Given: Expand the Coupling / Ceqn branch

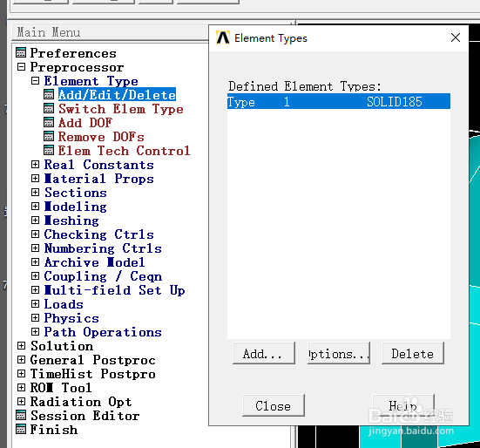Looking at the screenshot, I should [x=35, y=276].
